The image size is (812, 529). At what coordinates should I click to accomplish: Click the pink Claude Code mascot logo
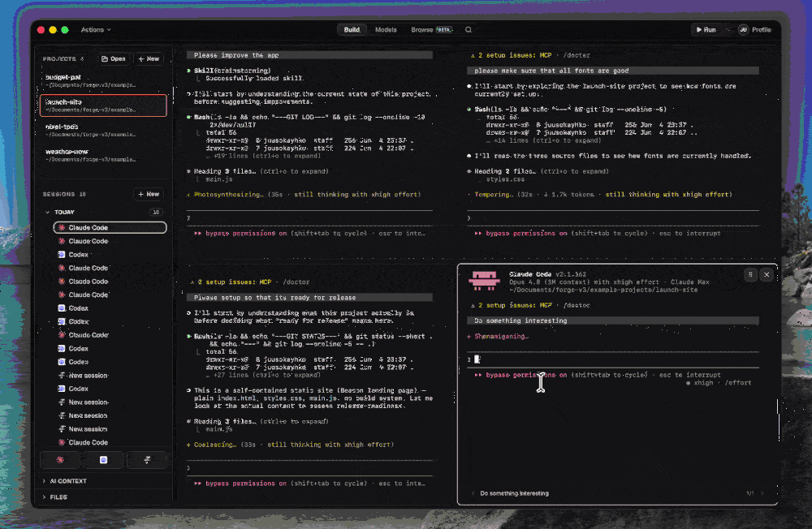[x=484, y=280]
